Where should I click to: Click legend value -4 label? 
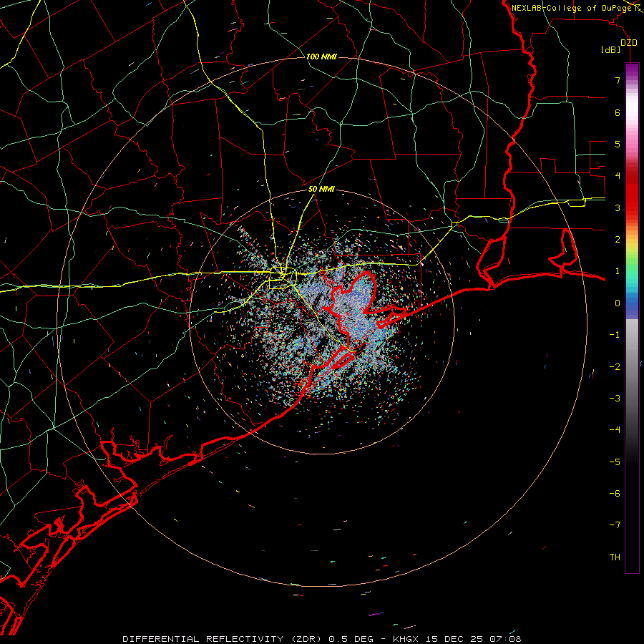(x=615, y=430)
